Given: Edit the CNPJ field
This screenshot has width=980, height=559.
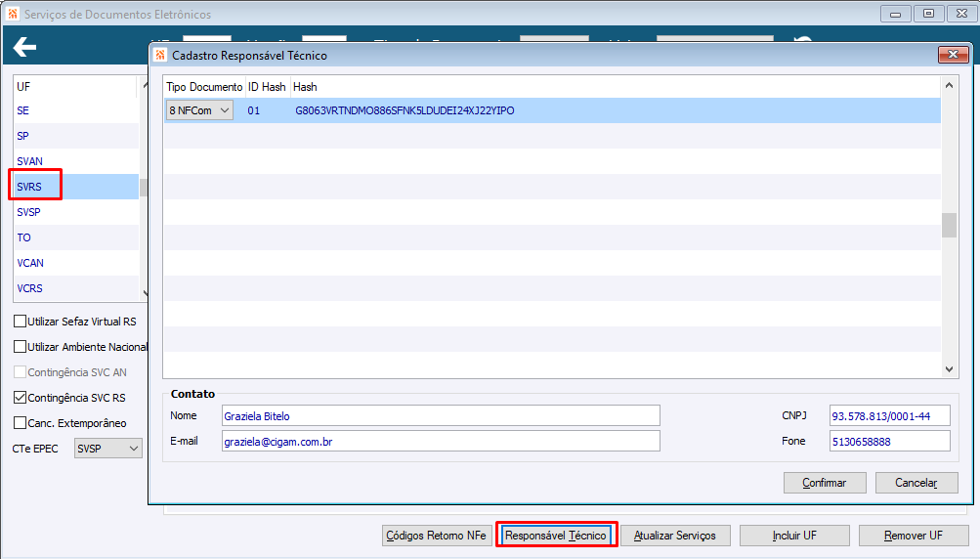Looking at the screenshot, I should point(890,415).
